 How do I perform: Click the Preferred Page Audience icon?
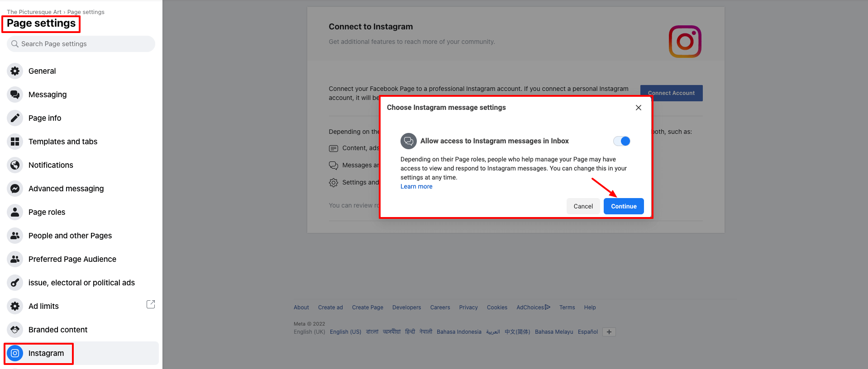coord(15,259)
